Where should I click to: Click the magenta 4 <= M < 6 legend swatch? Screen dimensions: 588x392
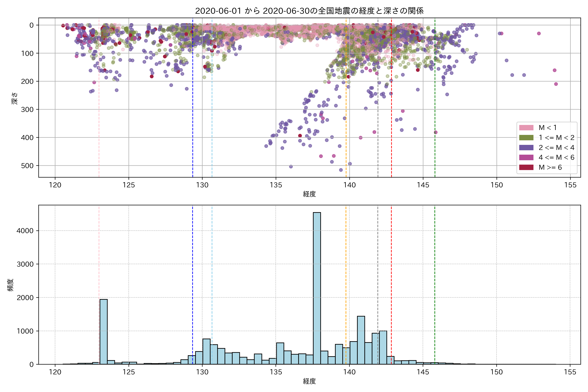(526, 157)
